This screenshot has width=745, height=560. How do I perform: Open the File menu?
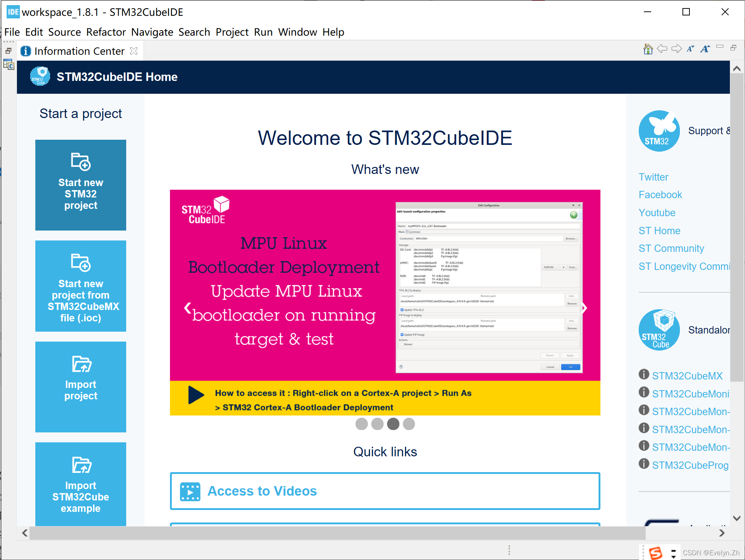12,32
